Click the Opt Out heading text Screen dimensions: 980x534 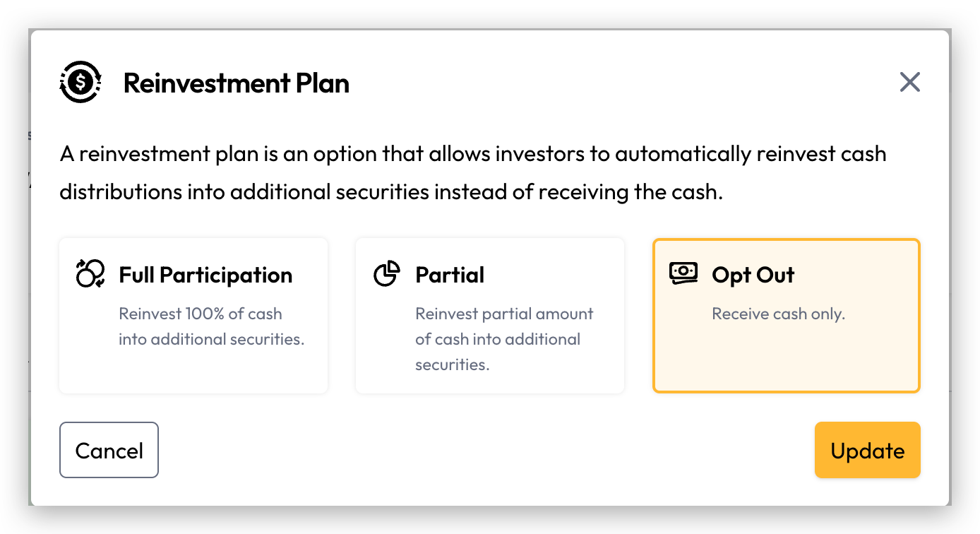(753, 275)
